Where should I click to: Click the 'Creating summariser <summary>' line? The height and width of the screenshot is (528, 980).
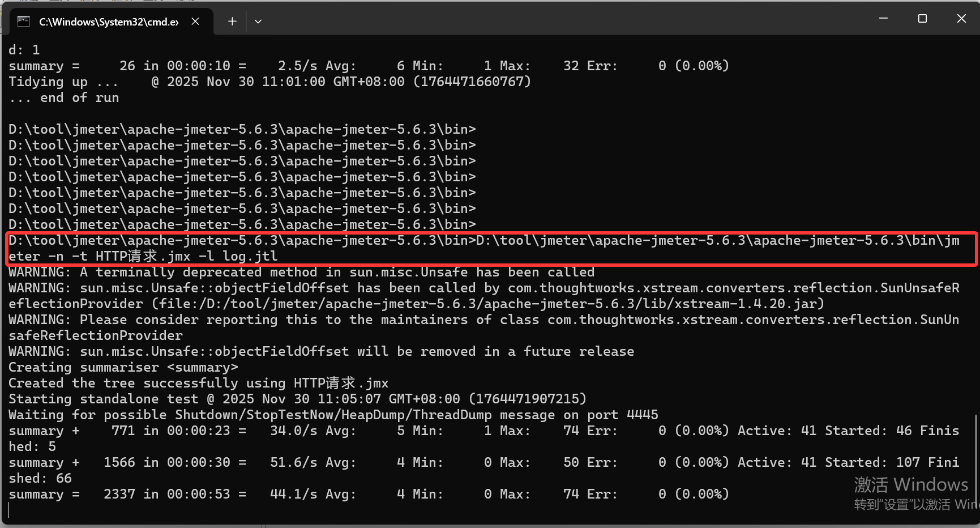tap(123, 367)
